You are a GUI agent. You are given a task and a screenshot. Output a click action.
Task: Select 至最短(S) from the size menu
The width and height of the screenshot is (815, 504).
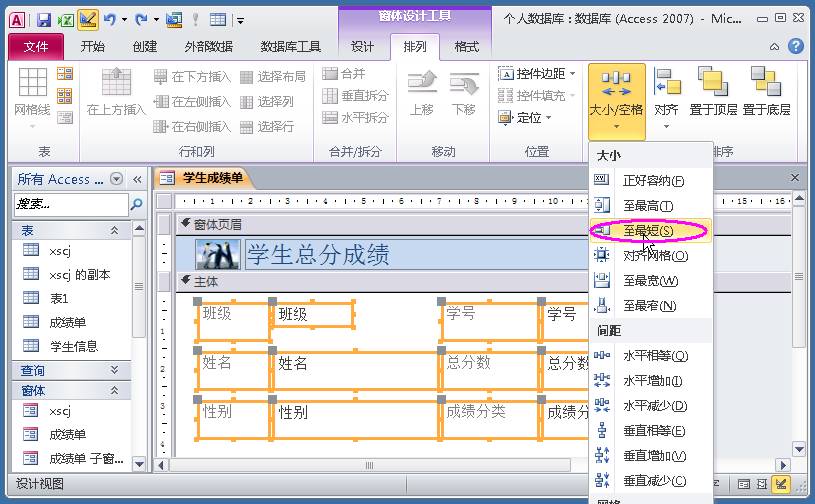(x=650, y=231)
